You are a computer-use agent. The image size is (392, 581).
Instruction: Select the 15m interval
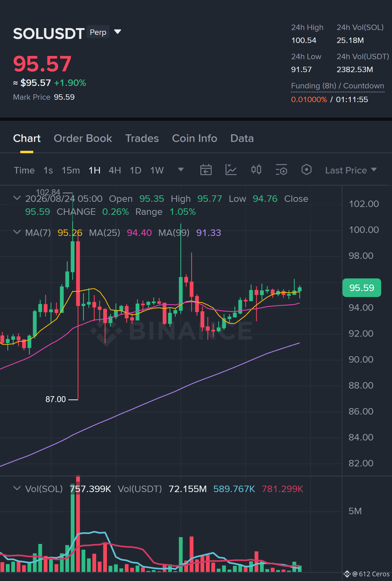click(x=71, y=170)
